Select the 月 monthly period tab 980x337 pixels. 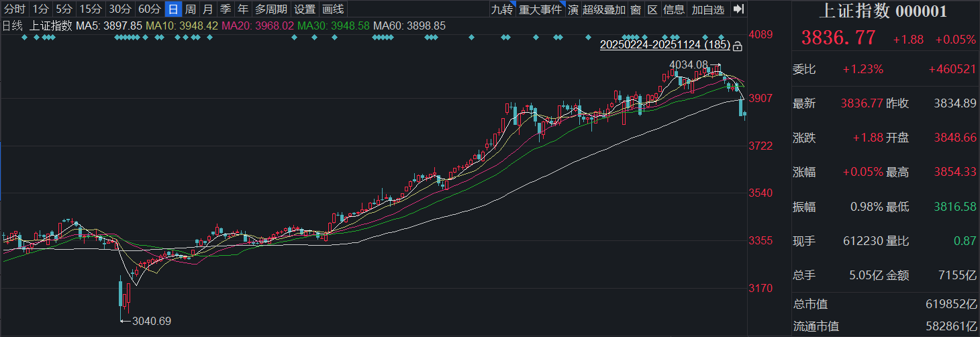pyautogui.click(x=208, y=9)
